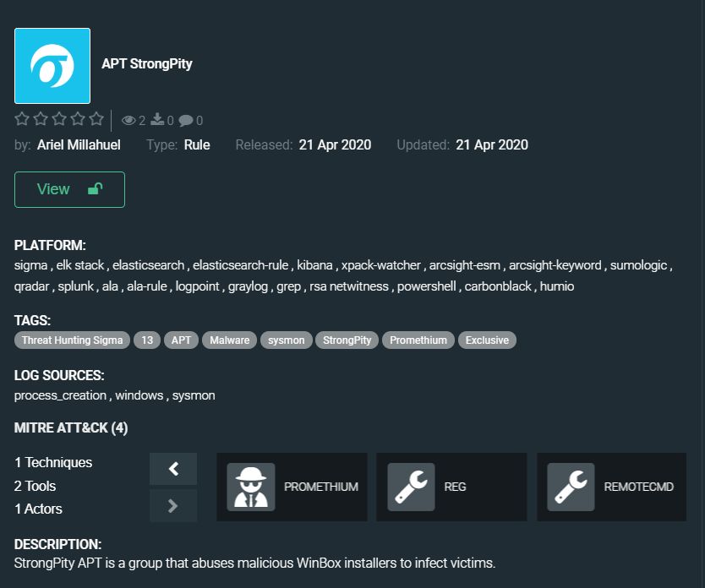The image size is (705, 588).
Task: Click the eye views counter icon
Action: pyautogui.click(x=128, y=120)
